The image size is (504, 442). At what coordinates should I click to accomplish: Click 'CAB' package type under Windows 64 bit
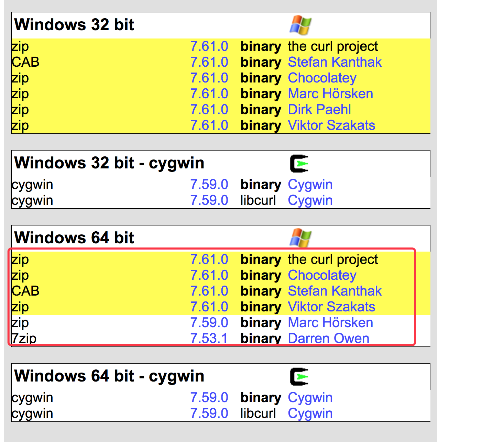click(x=25, y=291)
